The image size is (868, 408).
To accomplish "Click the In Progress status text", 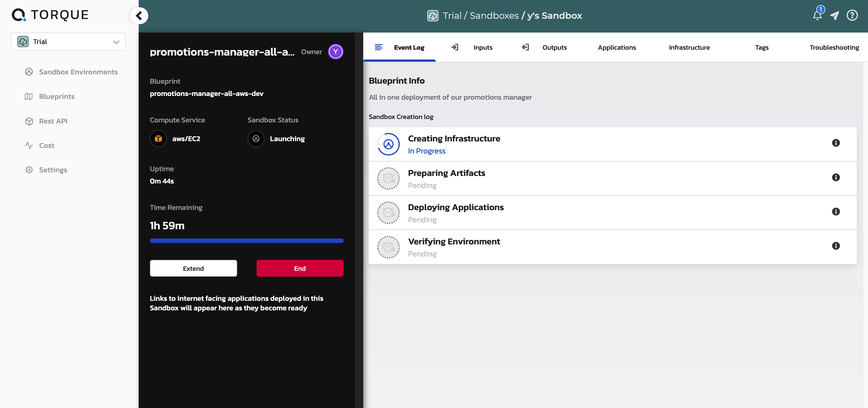I will [x=427, y=151].
